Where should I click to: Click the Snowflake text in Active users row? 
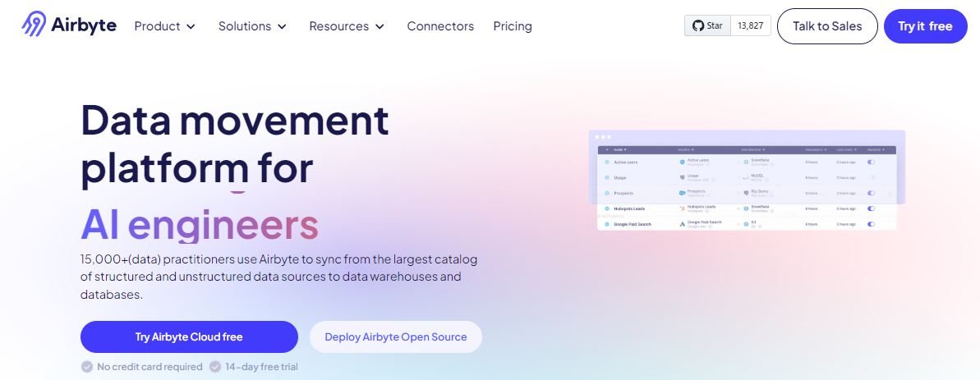coord(760,160)
